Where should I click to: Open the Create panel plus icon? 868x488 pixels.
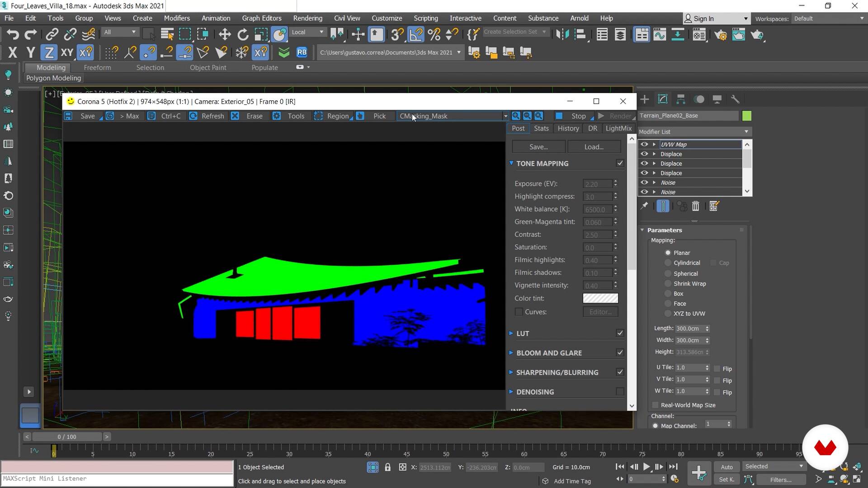point(645,99)
